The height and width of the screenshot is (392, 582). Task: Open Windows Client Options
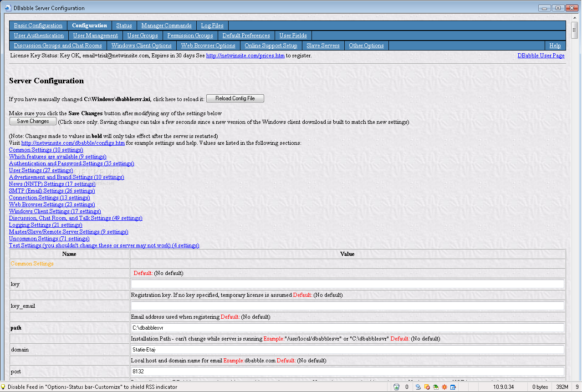pos(141,46)
